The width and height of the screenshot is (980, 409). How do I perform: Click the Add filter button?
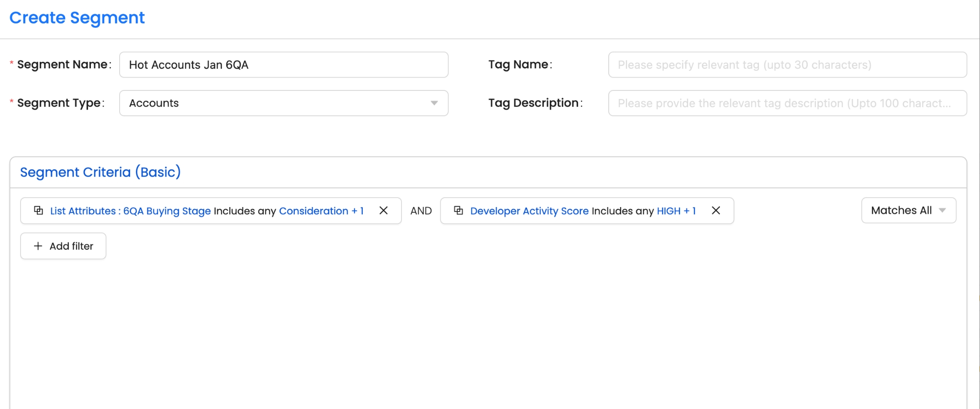click(x=63, y=246)
